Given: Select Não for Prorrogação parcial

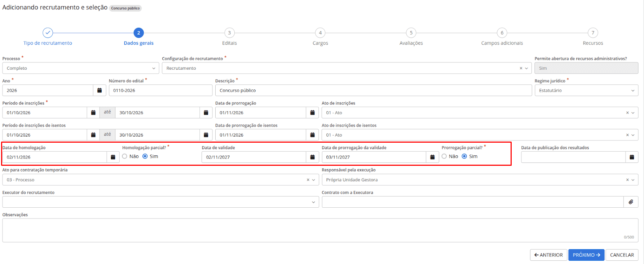Looking at the screenshot, I should pos(444,156).
